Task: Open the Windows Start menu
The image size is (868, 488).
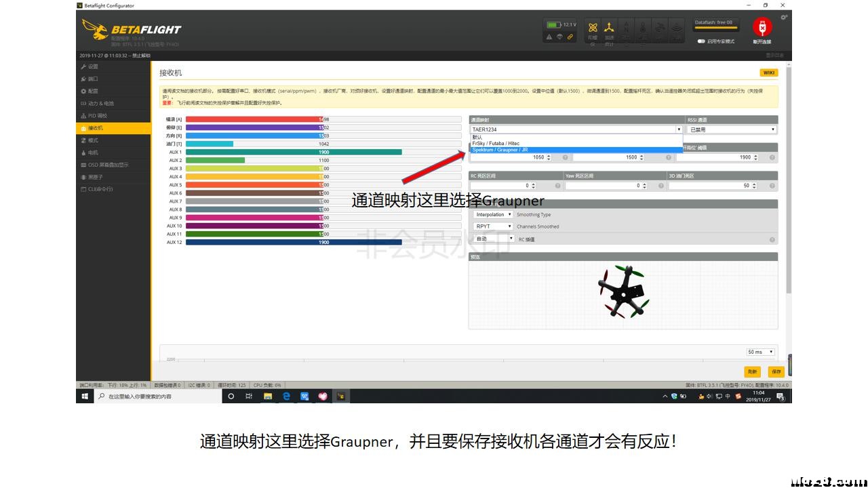Action: (85, 396)
